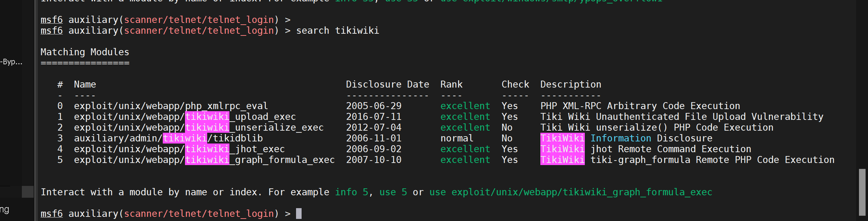Click the '-Byp...' item in the left panel
868x221 pixels.
11,62
